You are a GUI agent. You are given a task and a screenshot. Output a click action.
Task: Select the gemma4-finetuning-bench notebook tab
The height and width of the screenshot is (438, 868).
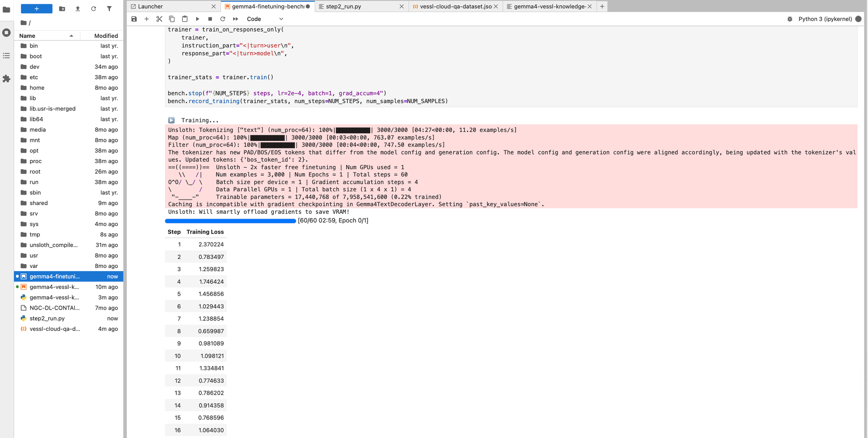[x=268, y=7]
